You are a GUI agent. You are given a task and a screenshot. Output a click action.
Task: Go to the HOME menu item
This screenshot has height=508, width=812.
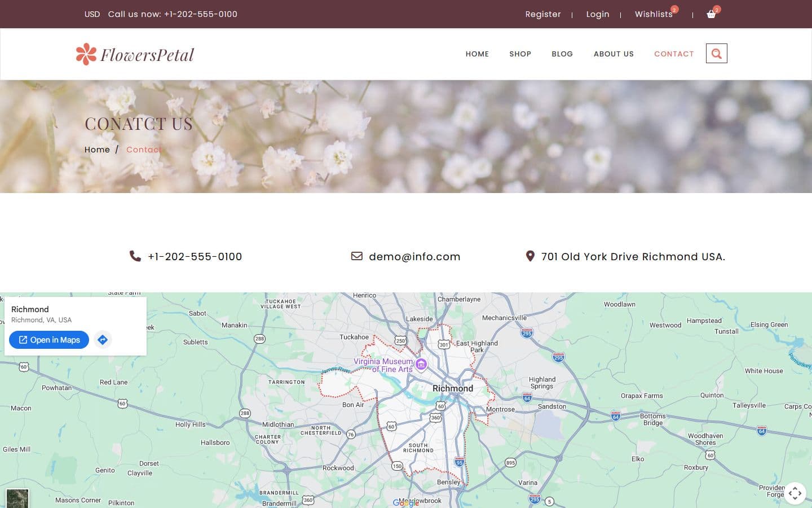coord(477,54)
